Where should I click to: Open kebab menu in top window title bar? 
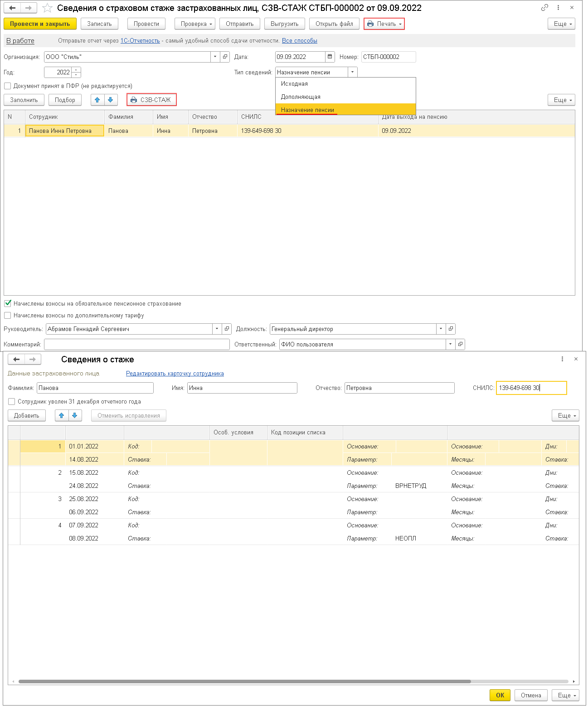point(558,8)
